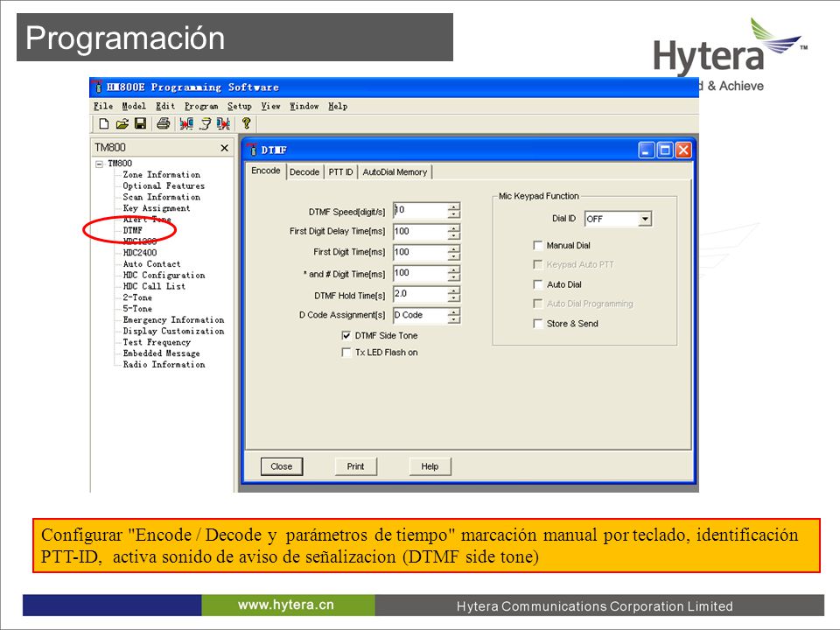Select DTMF in the tree
Screen dimensions: 840x630
coord(133,230)
